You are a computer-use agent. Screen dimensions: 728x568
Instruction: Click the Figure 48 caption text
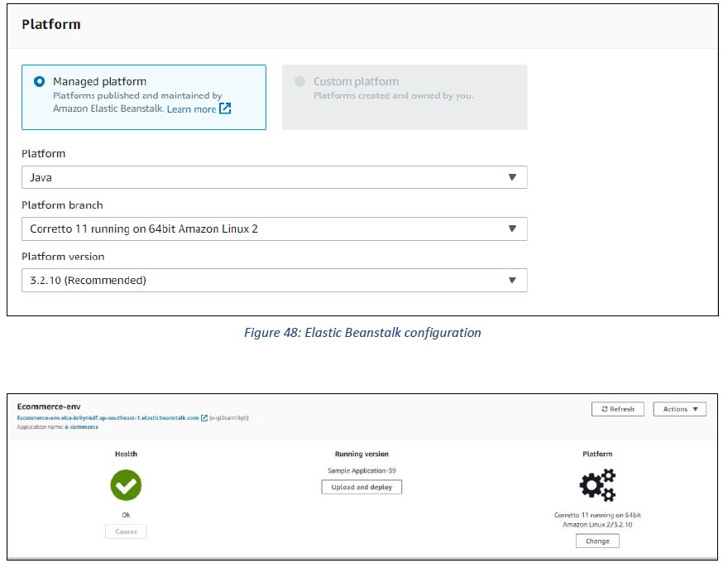362,333
